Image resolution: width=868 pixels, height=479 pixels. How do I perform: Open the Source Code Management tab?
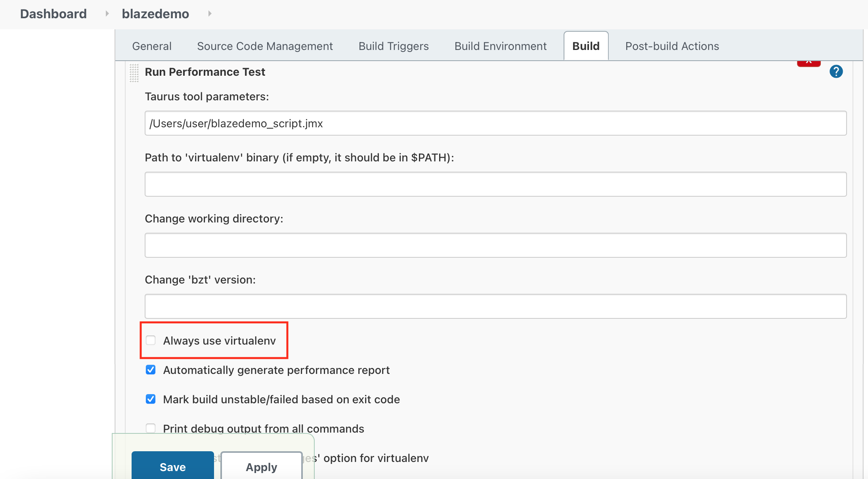(265, 46)
